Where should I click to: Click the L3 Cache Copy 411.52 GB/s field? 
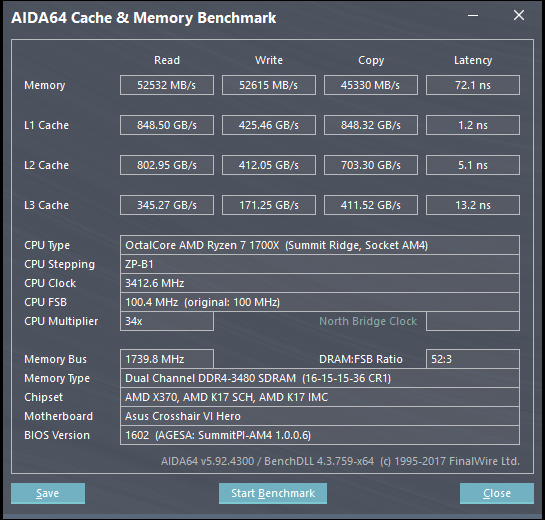371,205
